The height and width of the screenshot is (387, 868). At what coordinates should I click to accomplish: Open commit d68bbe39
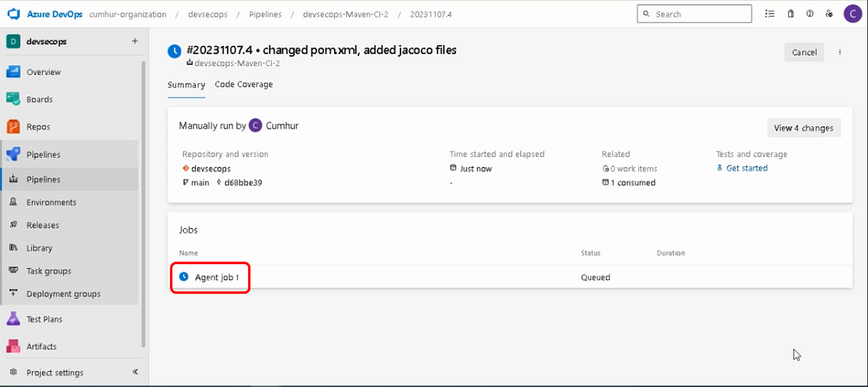point(243,182)
